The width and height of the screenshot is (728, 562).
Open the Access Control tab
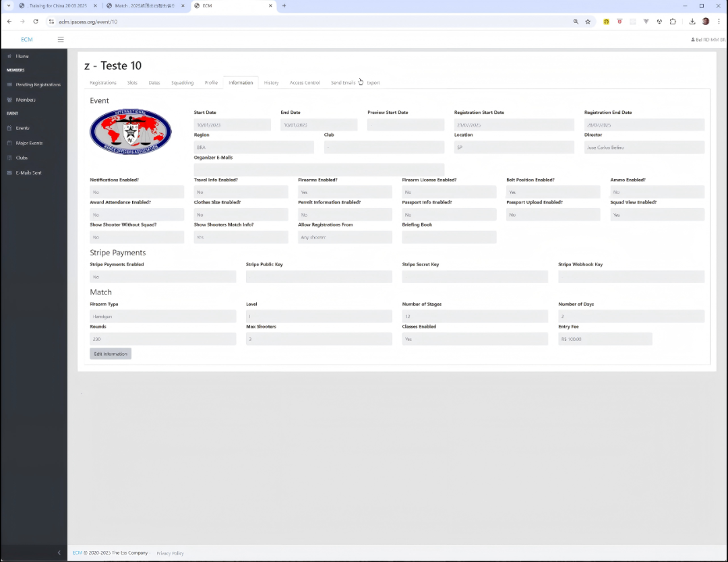tap(305, 83)
